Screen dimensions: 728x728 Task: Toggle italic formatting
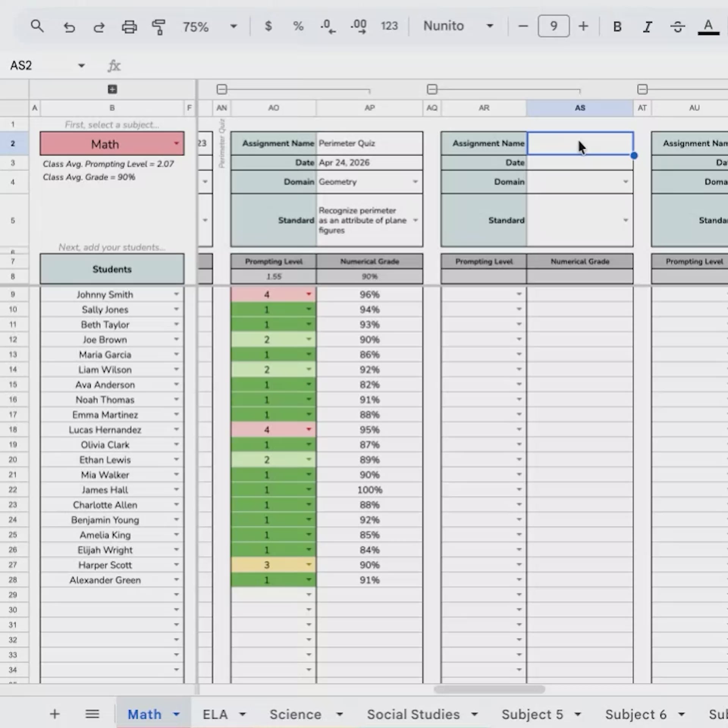pos(647,27)
